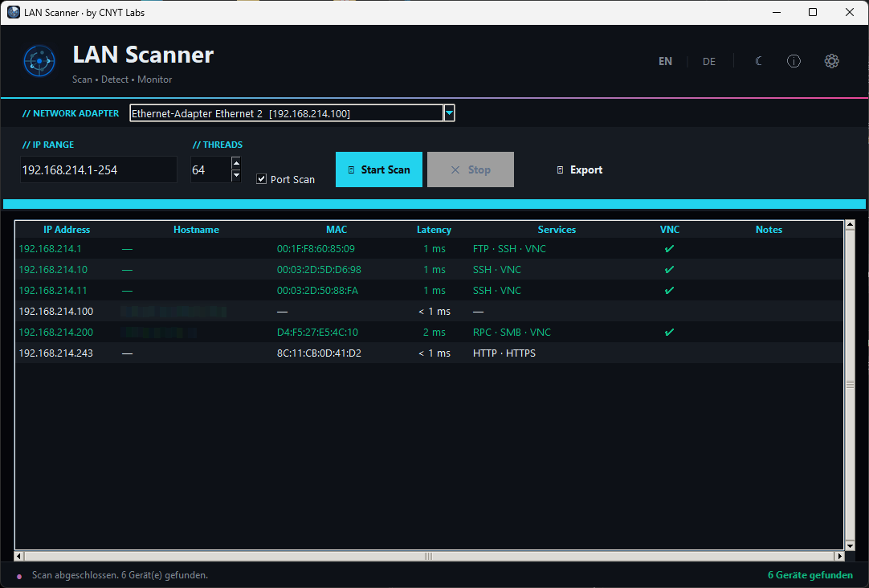Viewport: 869px width, 588px height.
Task: Click the 2 ms latency value
Action: click(434, 333)
